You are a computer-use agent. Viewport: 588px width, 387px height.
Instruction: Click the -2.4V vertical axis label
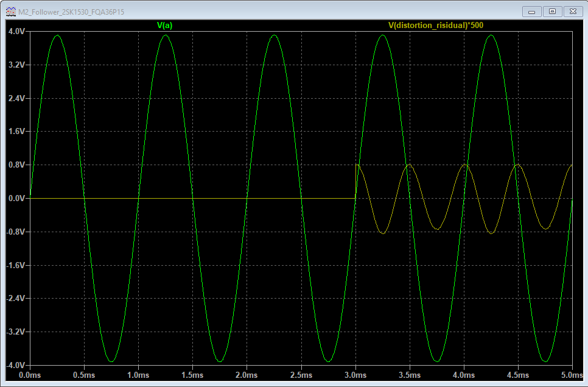point(16,299)
